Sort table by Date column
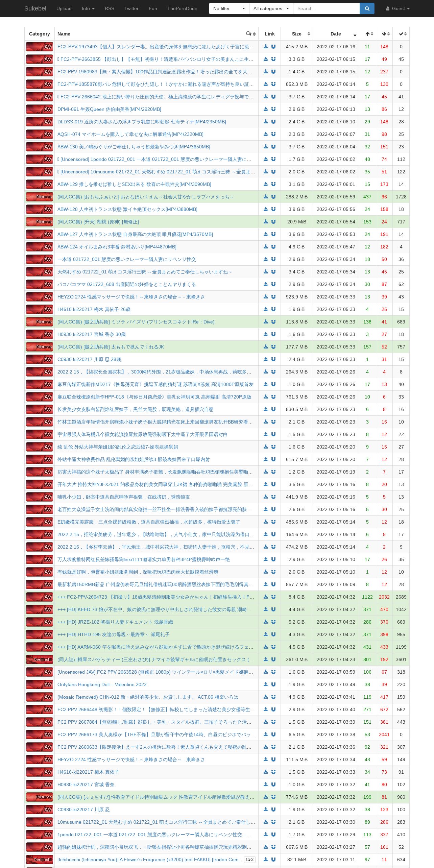 tap(336, 34)
